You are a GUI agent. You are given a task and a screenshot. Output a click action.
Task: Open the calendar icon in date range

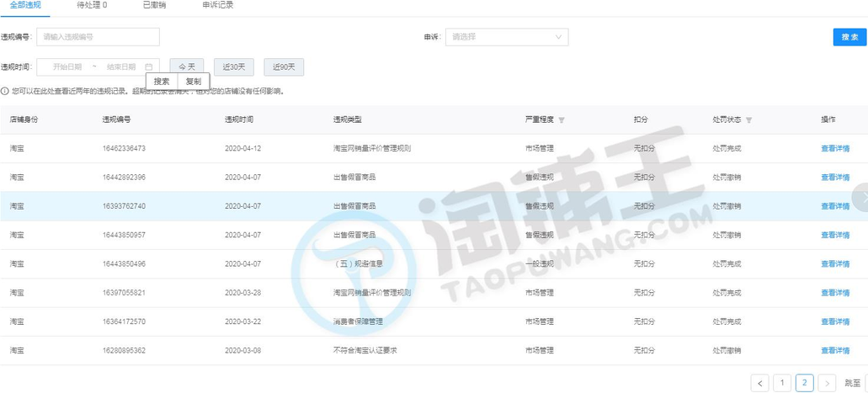tap(149, 67)
